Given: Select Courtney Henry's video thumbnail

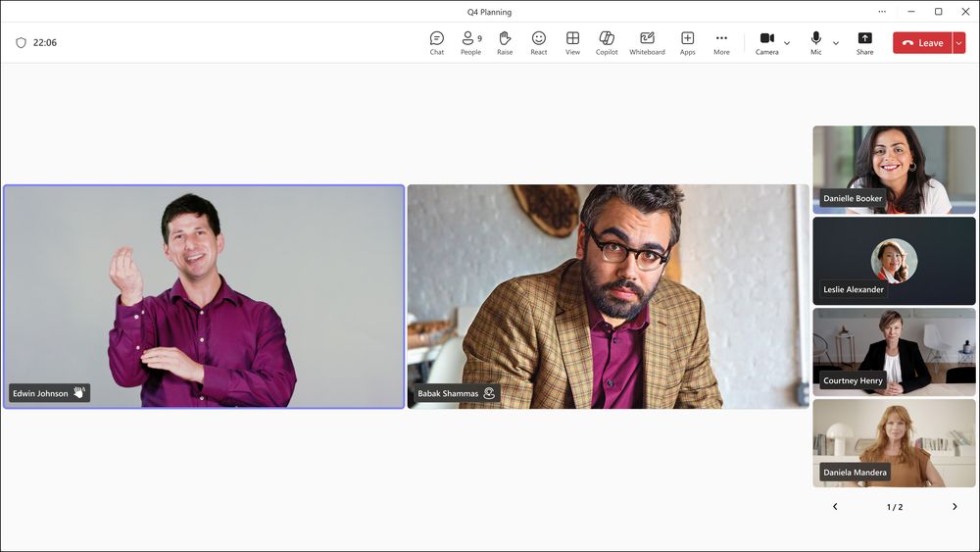Looking at the screenshot, I should pyautogui.click(x=894, y=352).
